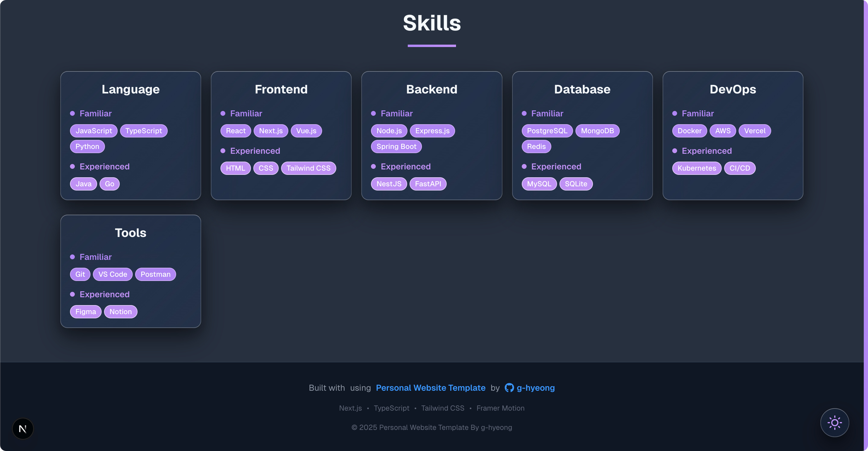
Task: Click the CSS skill tag
Action: [266, 168]
